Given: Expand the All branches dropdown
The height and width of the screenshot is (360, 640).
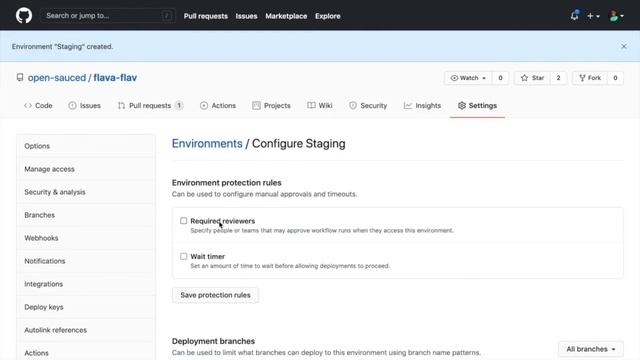Looking at the screenshot, I should 591,349.
